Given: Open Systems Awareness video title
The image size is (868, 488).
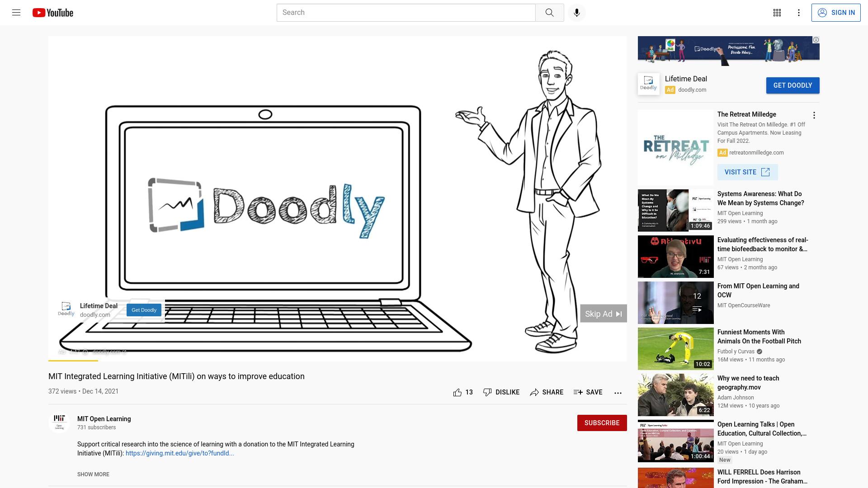Looking at the screenshot, I should coord(760,198).
